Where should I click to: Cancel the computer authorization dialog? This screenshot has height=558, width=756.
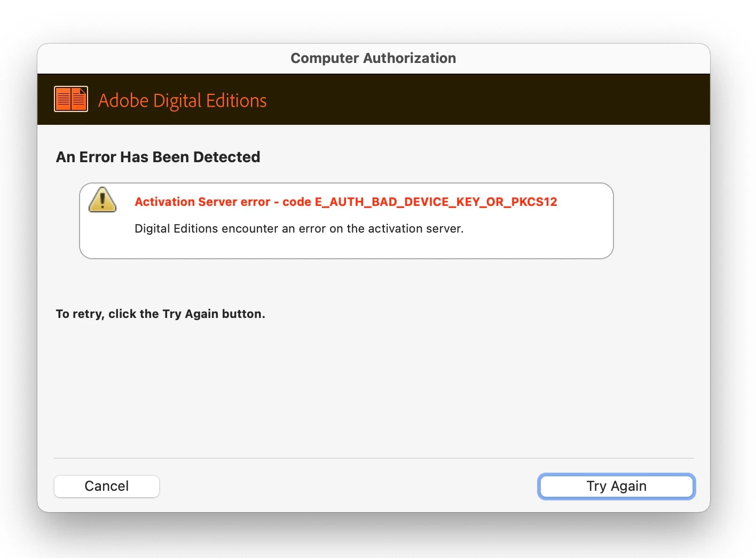107,486
